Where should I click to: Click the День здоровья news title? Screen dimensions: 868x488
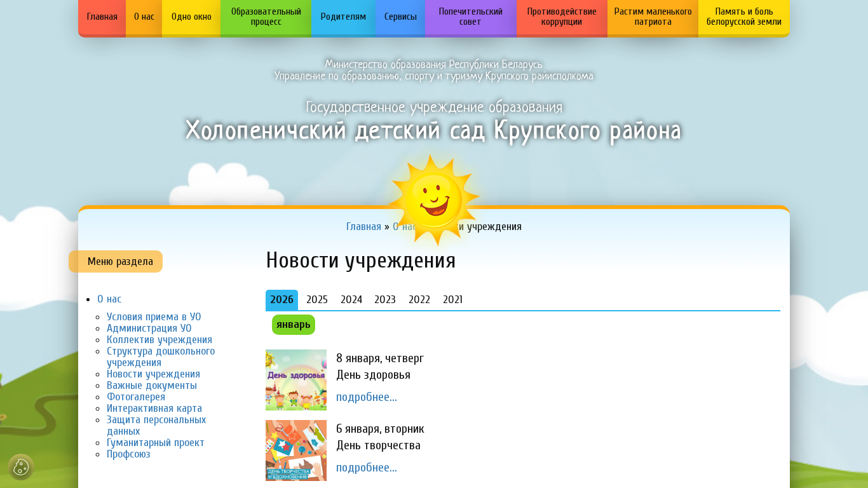[373, 375]
